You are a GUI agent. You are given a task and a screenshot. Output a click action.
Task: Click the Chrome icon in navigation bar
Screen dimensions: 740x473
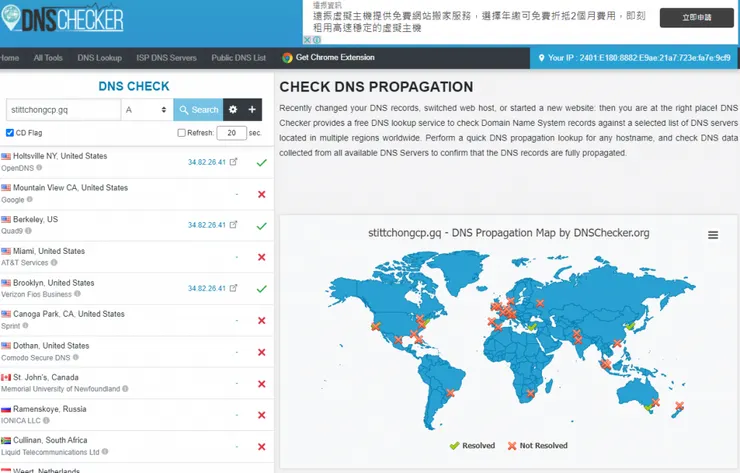tap(288, 58)
